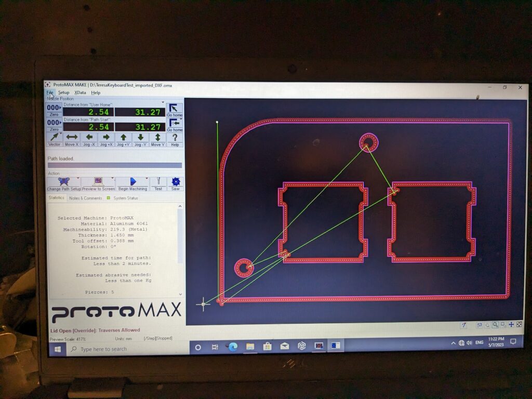Open File Explorer from the taskbar
The image size is (532, 399).
(250, 347)
